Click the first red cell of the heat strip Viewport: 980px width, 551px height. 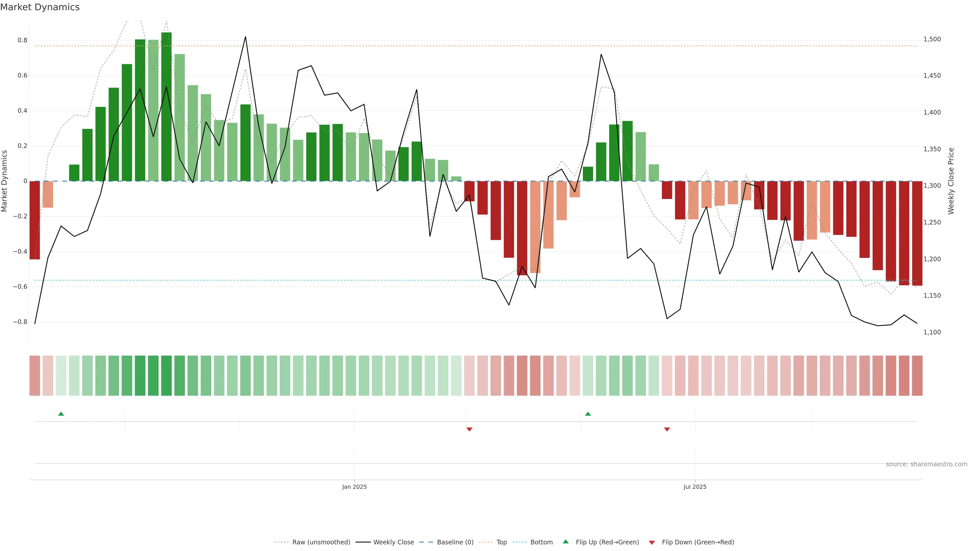click(35, 376)
